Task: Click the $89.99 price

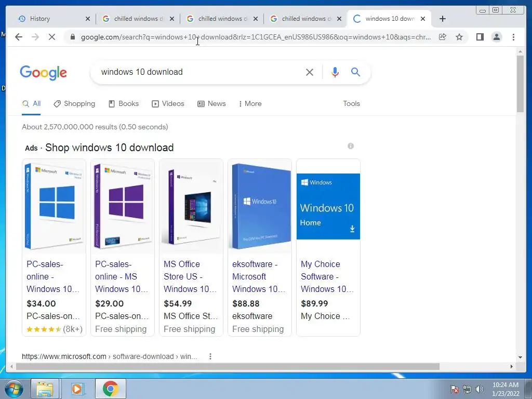Action: pyautogui.click(x=314, y=303)
